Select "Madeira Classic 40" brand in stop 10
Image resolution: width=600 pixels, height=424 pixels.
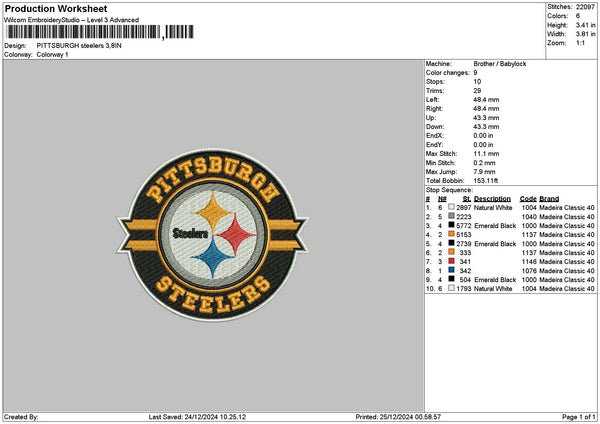pyautogui.click(x=567, y=289)
